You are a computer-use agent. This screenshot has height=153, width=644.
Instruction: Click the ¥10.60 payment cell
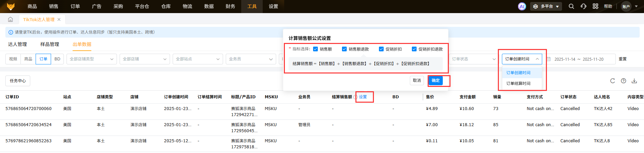[x=467, y=109]
